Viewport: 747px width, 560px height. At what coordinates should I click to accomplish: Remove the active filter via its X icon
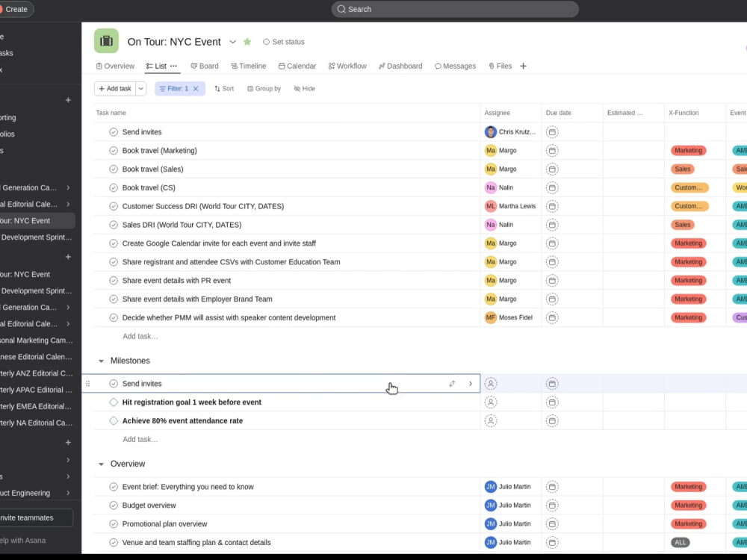tap(196, 88)
